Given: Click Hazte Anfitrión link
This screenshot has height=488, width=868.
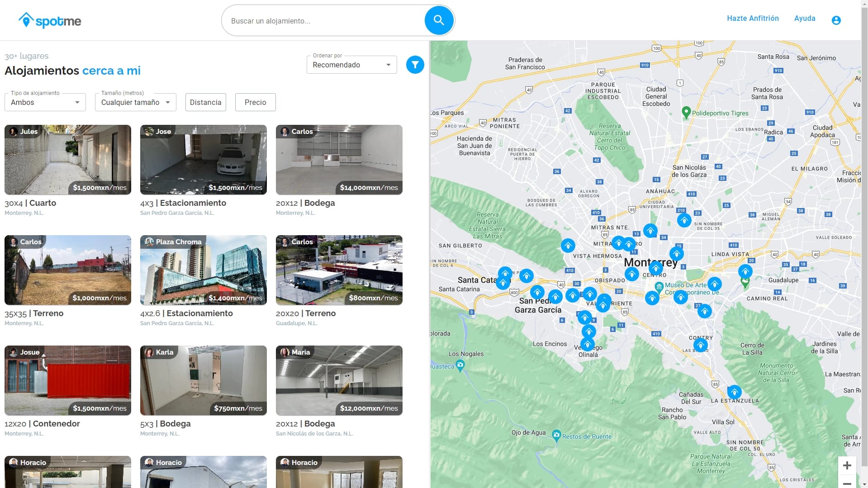Looking at the screenshot, I should click(x=753, y=18).
